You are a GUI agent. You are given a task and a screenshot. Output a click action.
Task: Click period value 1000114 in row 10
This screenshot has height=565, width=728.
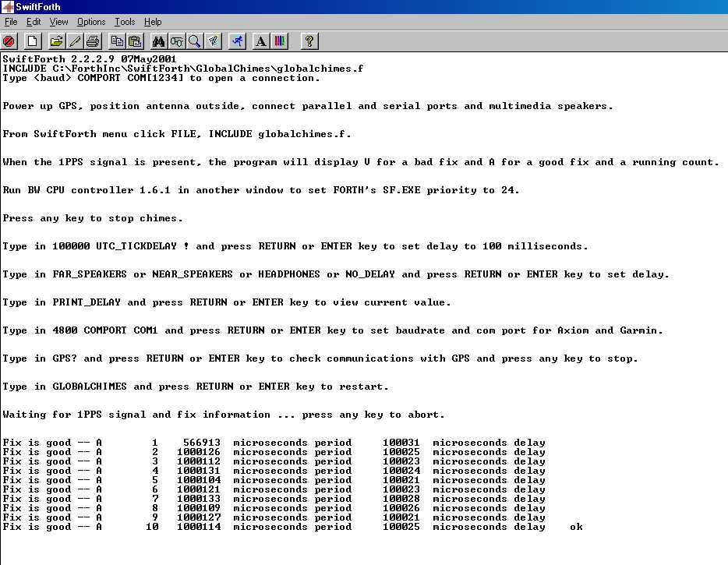(199, 527)
